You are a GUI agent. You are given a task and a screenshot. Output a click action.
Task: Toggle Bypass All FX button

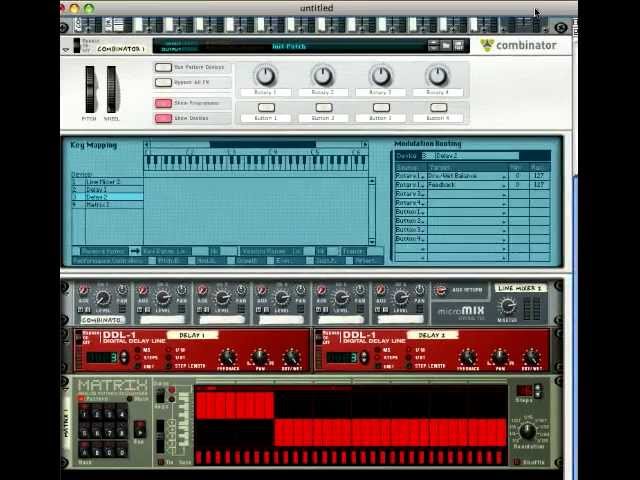pyautogui.click(x=163, y=82)
